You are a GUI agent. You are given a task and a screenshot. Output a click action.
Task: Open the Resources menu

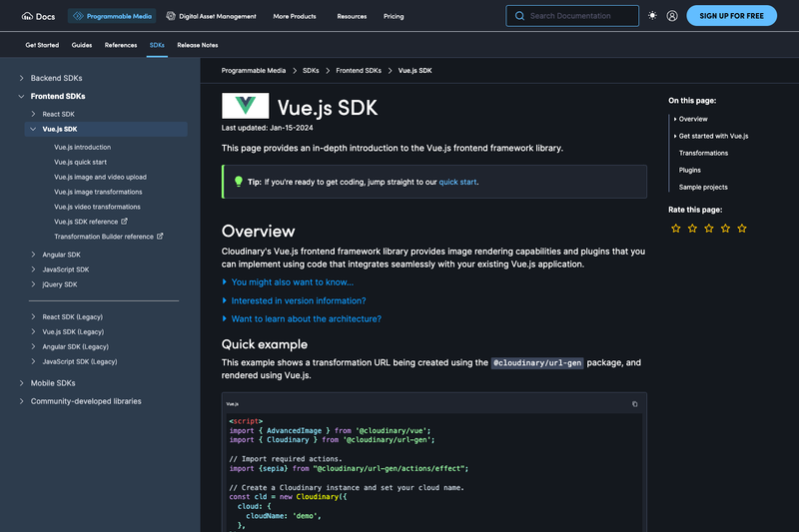[x=352, y=16]
